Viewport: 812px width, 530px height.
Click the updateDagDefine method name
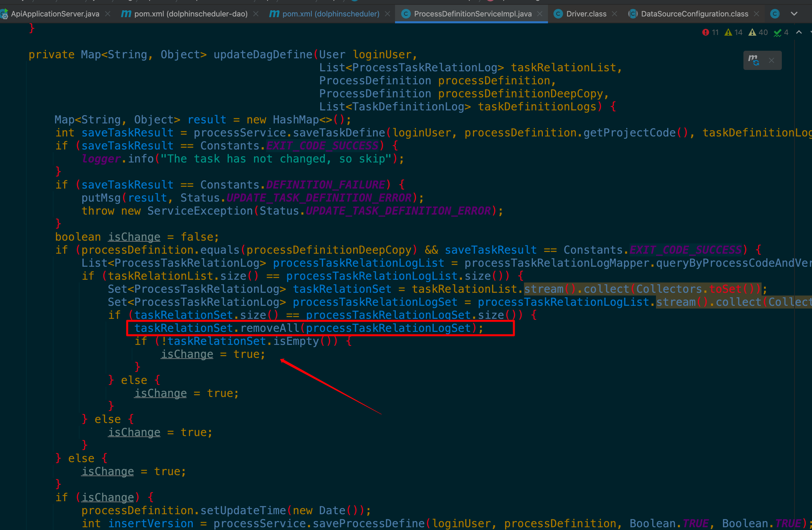tap(263, 55)
